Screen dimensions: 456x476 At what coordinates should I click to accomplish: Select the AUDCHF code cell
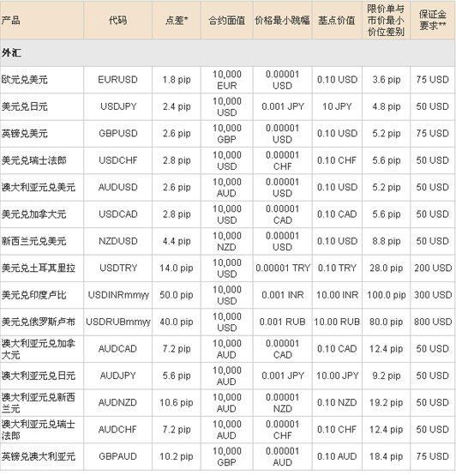coord(117,430)
